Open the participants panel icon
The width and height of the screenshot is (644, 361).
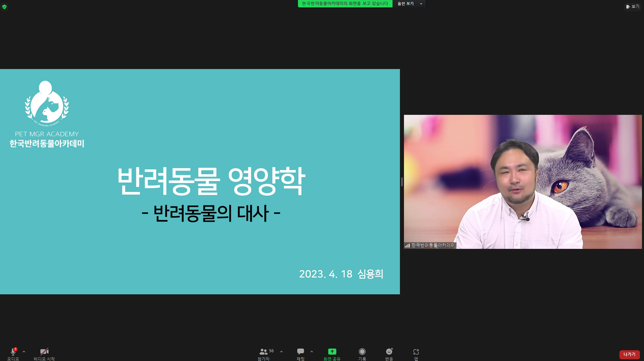click(264, 352)
